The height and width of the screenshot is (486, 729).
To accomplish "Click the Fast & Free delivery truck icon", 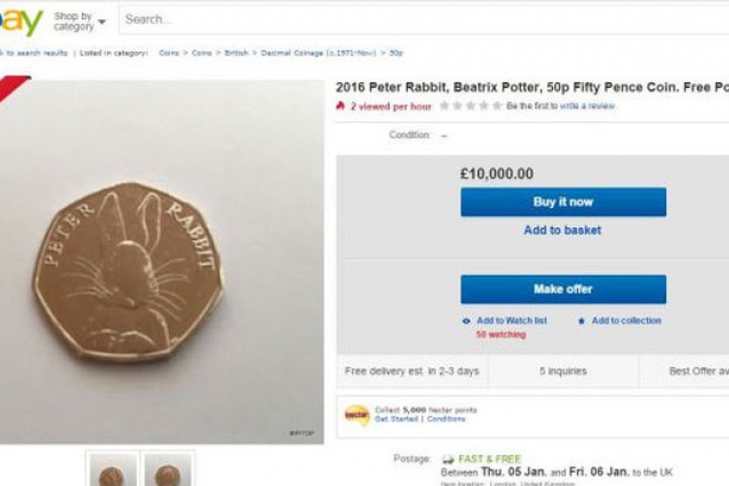I will 449,459.
